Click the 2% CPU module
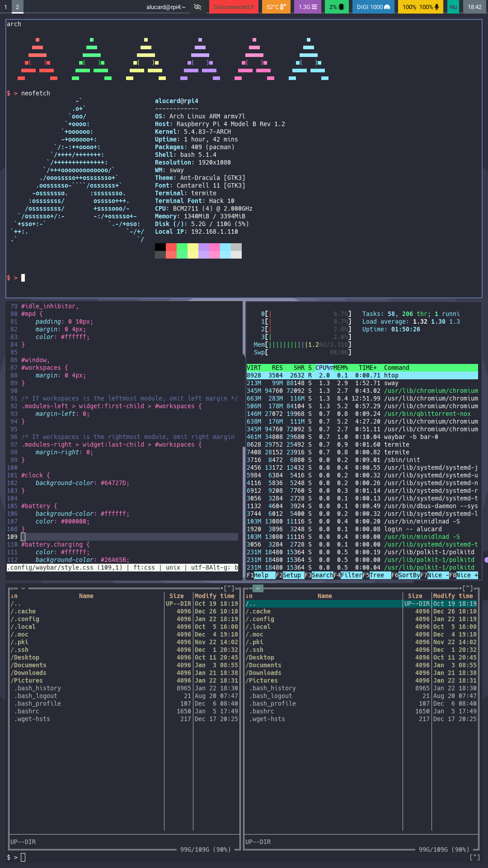The height and width of the screenshot is (868, 488). tap(337, 7)
